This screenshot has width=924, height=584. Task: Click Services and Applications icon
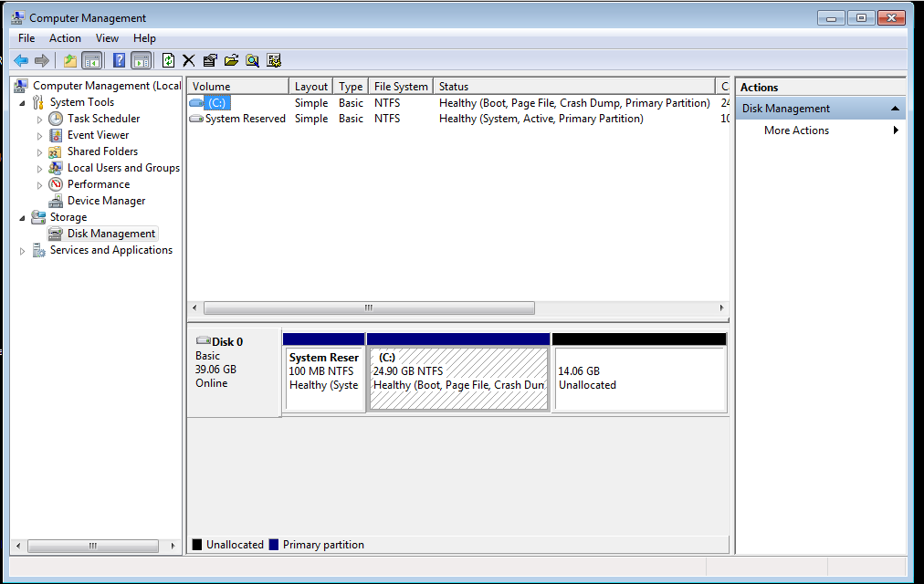click(x=39, y=251)
